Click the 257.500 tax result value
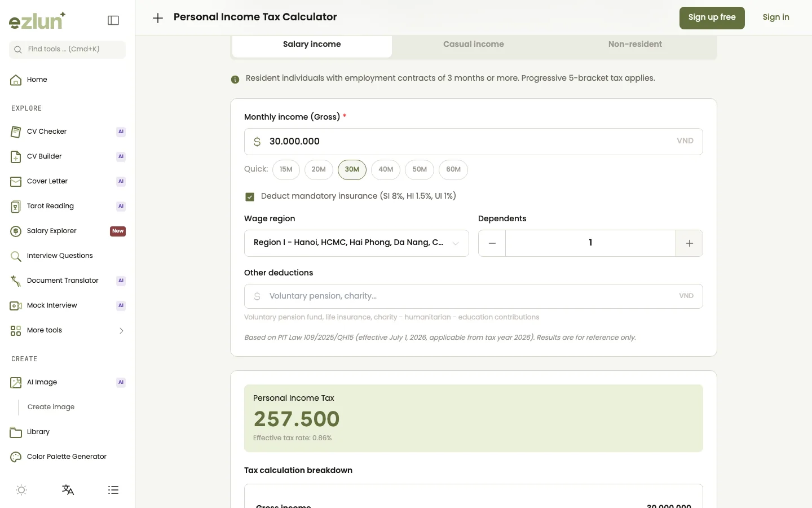Image resolution: width=812 pixels, height=508 pixels. click(x=297, y=419)
